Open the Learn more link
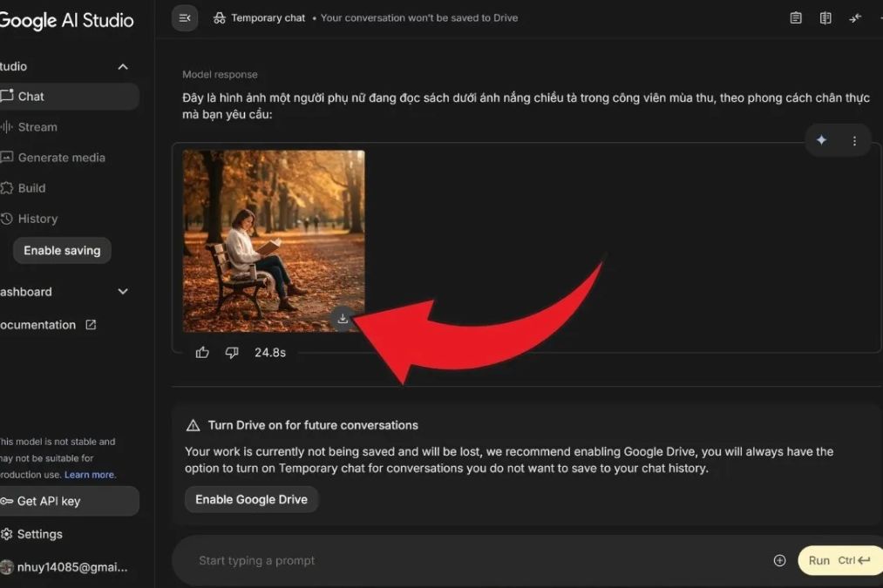 point(89,475)
